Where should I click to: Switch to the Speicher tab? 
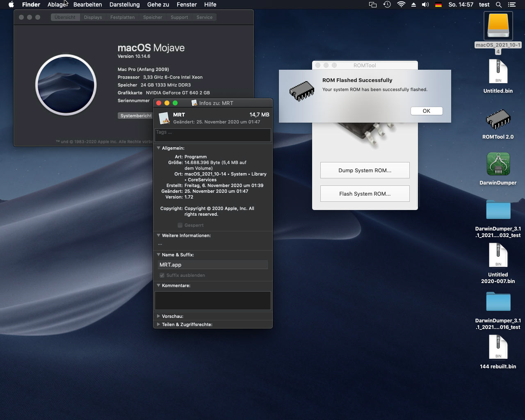[x=153, y=17]
